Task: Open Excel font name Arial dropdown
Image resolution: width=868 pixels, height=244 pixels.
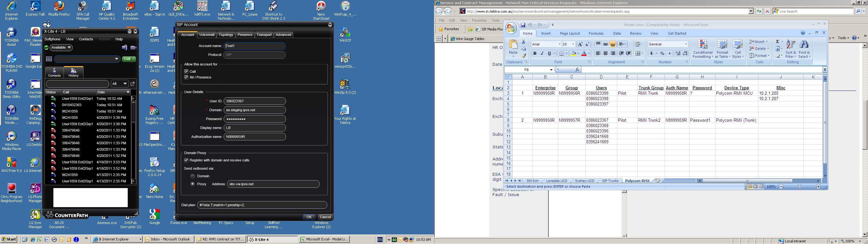Action: (559, 44)
